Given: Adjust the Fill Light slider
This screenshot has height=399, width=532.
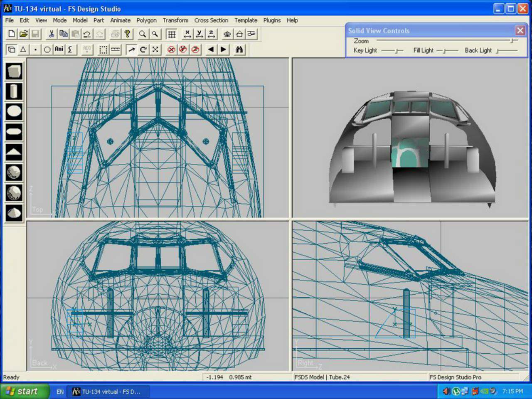Looking at the screenshot, I should pos(447,51).
